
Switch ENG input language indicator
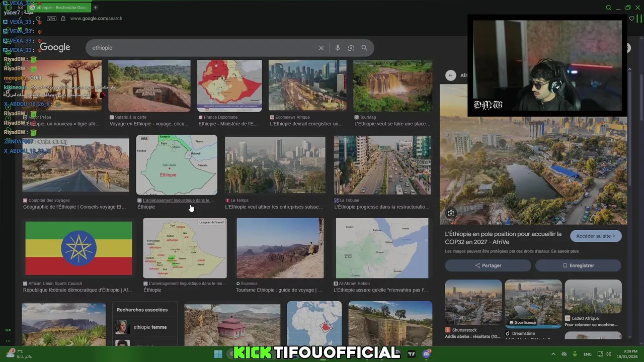click(x=587, y=354)
